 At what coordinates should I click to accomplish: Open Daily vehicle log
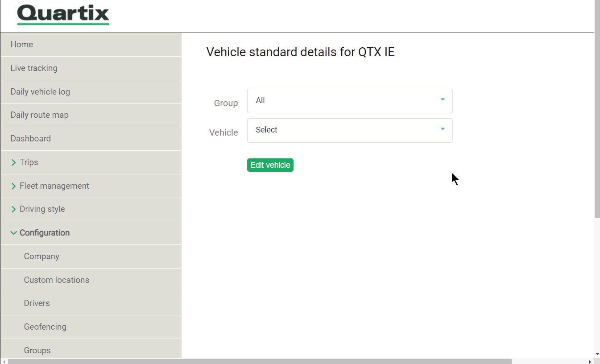[x=91, y=92]
